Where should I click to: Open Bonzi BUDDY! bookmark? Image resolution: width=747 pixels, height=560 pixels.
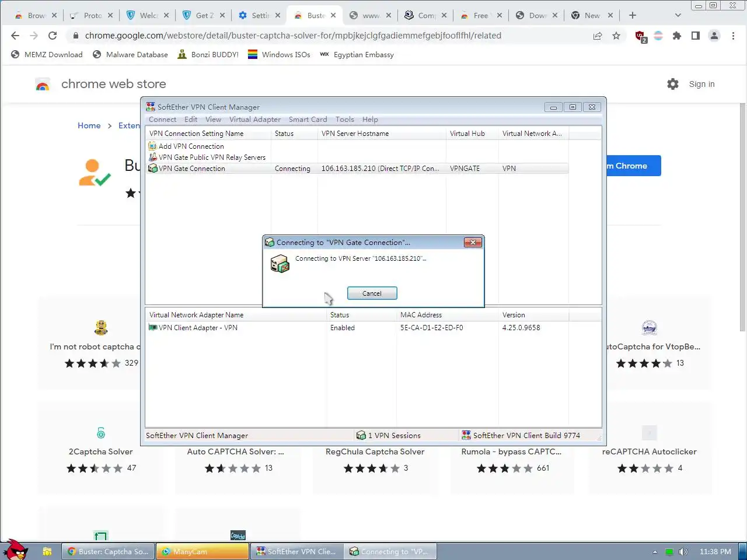pos(208,55)
